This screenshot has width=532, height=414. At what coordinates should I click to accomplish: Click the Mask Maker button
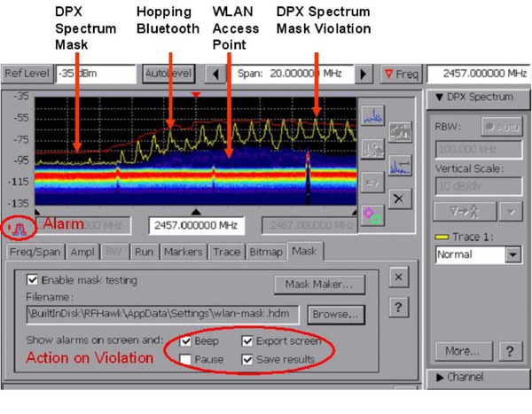[319, 284]
